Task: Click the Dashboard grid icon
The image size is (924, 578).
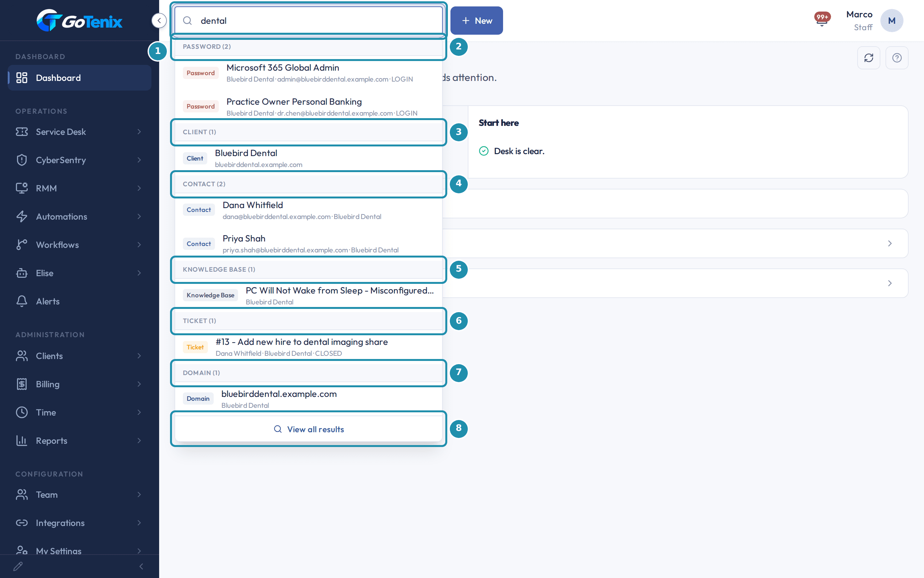Action: tap(22, 78)
